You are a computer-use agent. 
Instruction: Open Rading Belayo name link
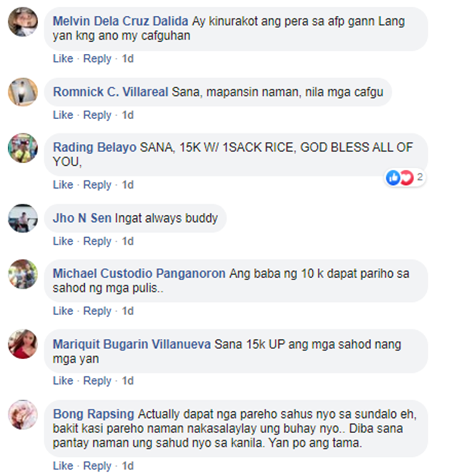pyautogui.click(x=94, y=147)
